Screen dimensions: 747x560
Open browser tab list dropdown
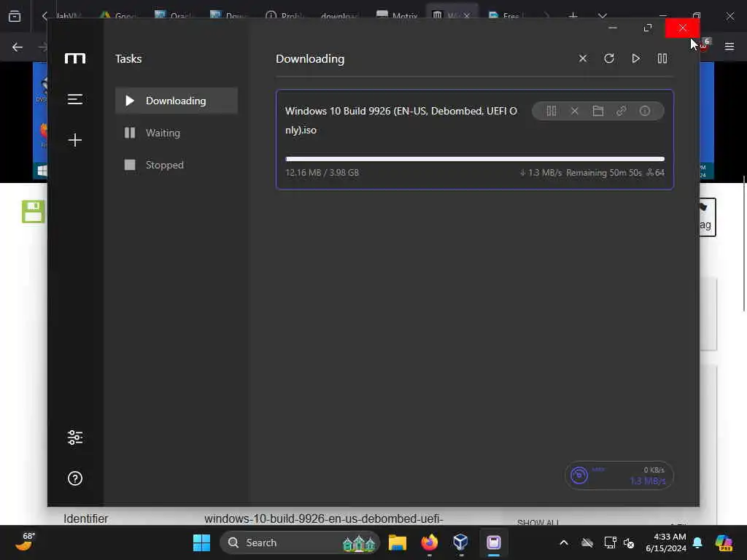(602, 16)
